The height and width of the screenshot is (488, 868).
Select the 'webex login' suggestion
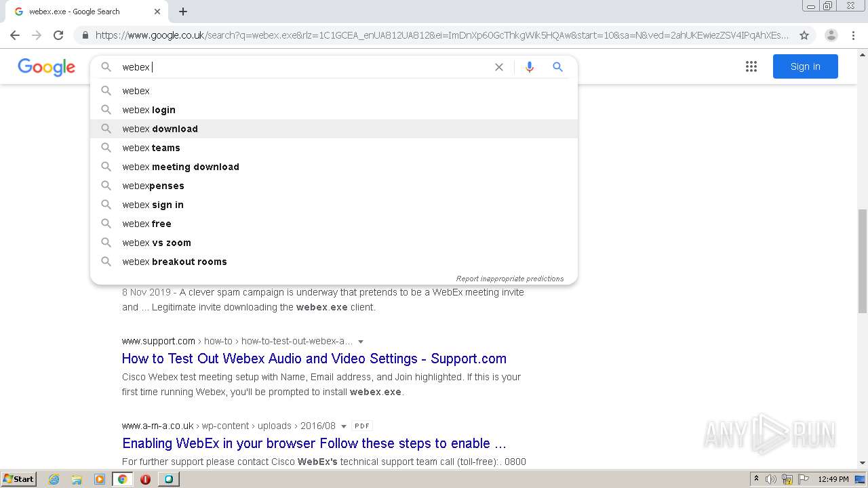(334, 110)
